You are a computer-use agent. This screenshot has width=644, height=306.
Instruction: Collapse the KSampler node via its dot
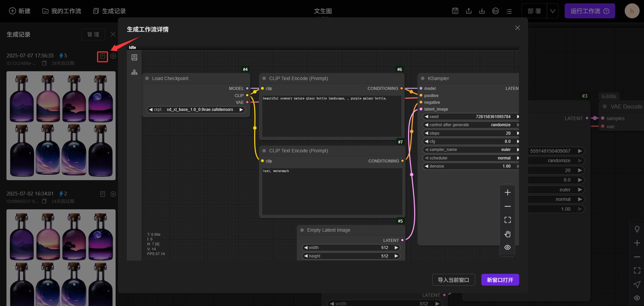pos(423,78)
